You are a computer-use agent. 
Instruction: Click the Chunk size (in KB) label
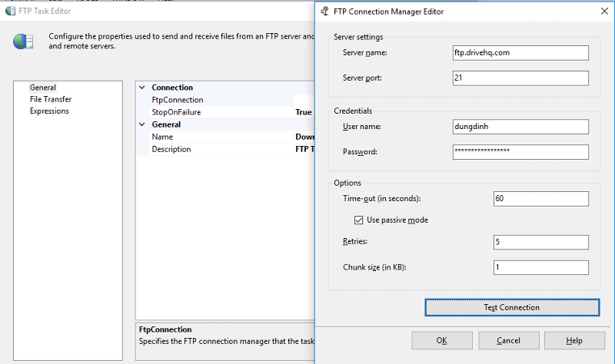pyautogui.click(x=374, y=267)
